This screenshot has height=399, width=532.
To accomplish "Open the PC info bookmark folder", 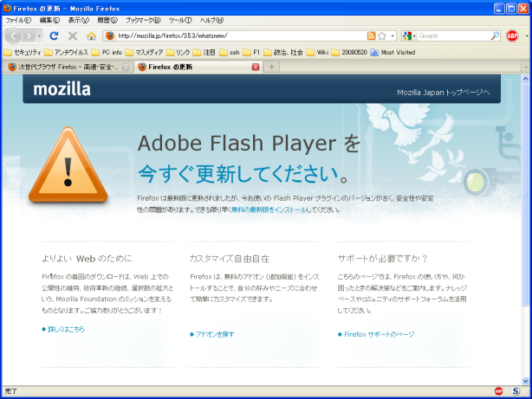I will 107,52.
